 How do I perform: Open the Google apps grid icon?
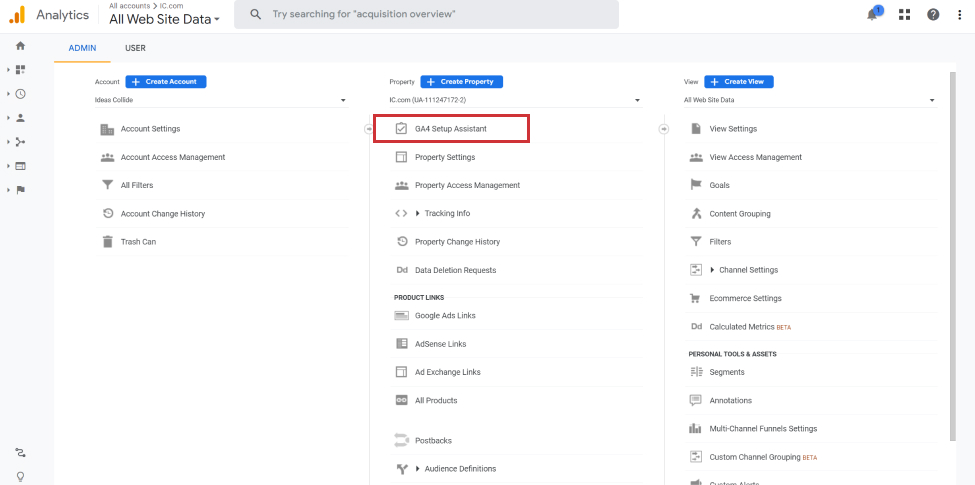coord(905,15)
